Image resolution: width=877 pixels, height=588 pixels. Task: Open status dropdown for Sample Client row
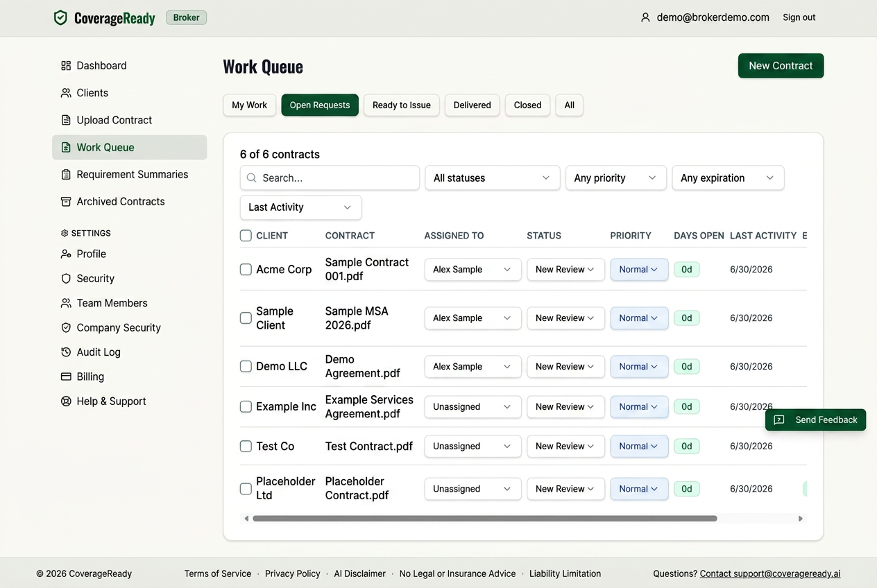tap(565, 318)
